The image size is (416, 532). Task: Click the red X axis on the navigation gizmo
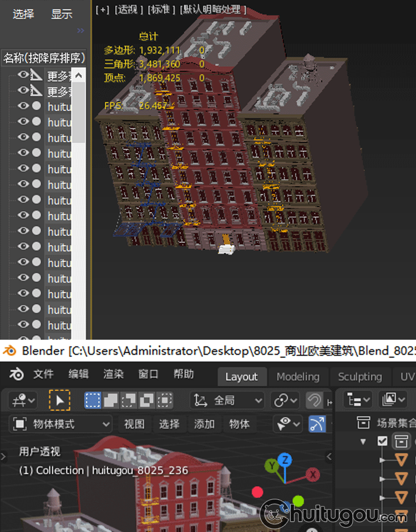coord(313,474)
